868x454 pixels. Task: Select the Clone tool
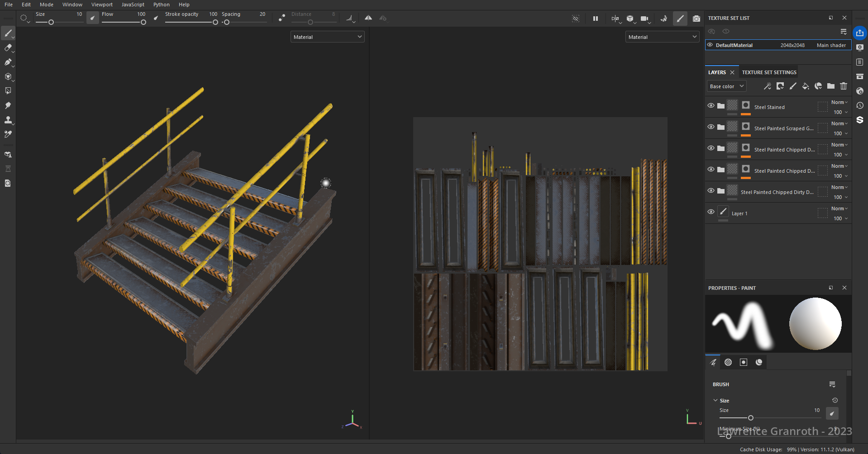8,120
